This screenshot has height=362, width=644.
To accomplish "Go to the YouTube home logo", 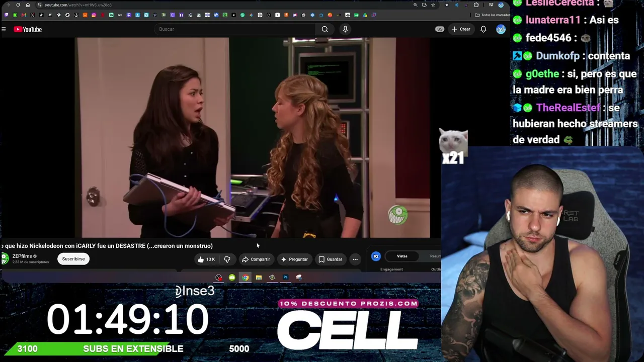I will tap(28, 29).
